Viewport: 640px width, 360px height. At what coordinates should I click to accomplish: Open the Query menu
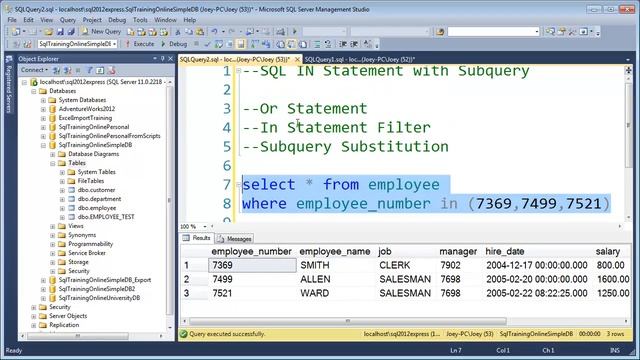[67, 20]
